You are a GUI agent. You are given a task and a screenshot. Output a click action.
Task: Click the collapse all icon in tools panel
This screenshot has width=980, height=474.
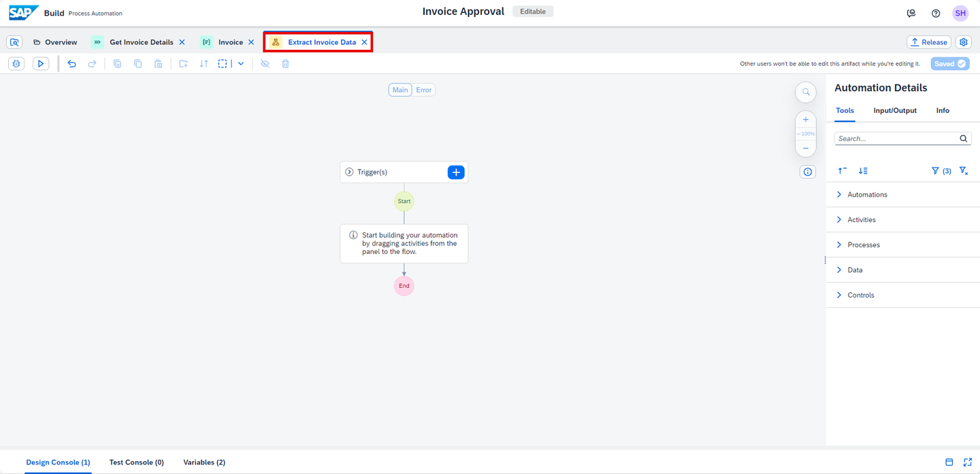pyautogui.click(x=843, y=171)
